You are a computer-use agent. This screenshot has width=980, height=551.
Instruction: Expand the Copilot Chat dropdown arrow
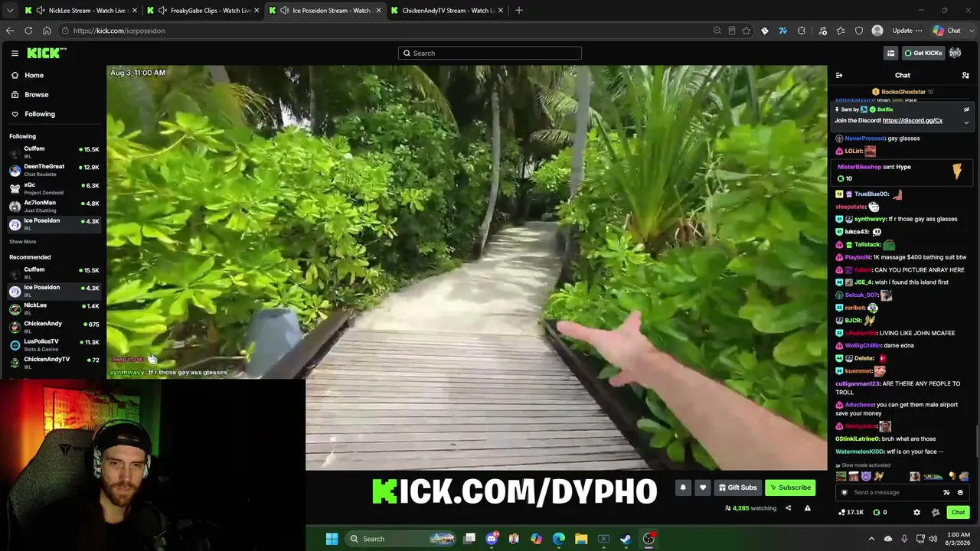click(970, 31)
